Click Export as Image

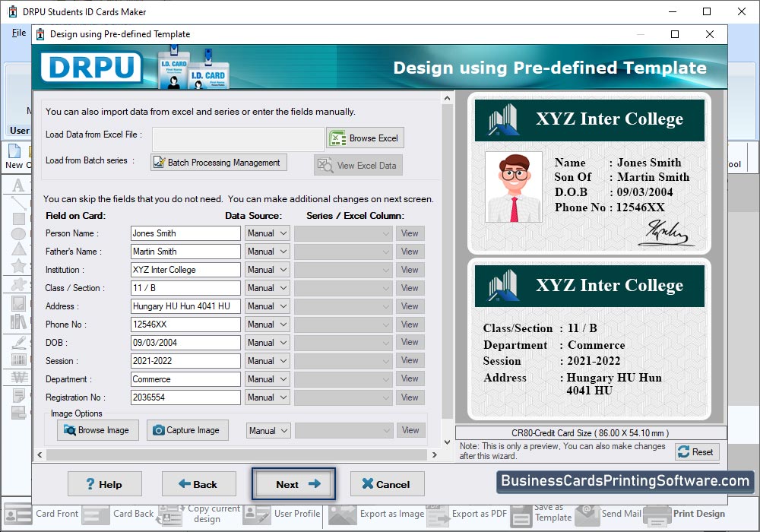pyautogui.click(x=377, y=514)
